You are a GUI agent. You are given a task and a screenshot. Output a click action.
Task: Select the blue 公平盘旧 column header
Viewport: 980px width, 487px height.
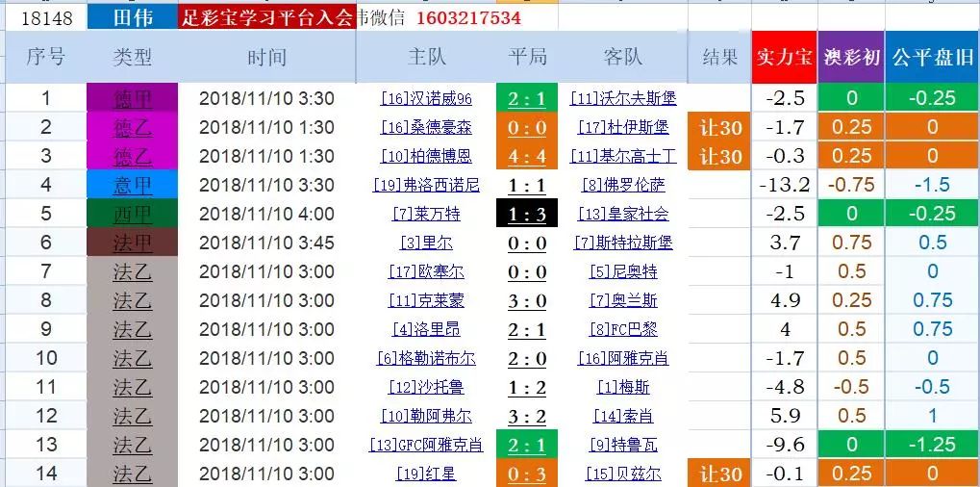tap(933, 57)
